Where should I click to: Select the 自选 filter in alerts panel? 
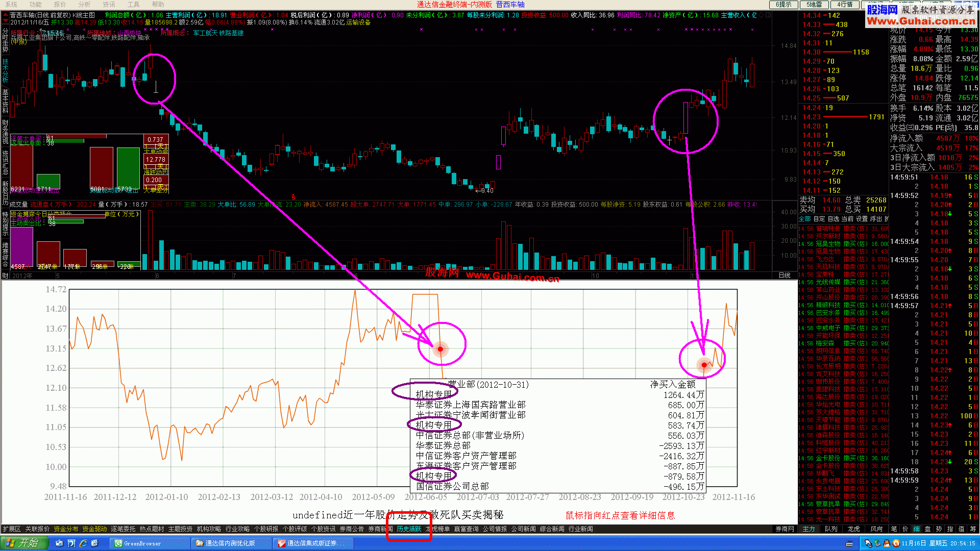[833, 219]
